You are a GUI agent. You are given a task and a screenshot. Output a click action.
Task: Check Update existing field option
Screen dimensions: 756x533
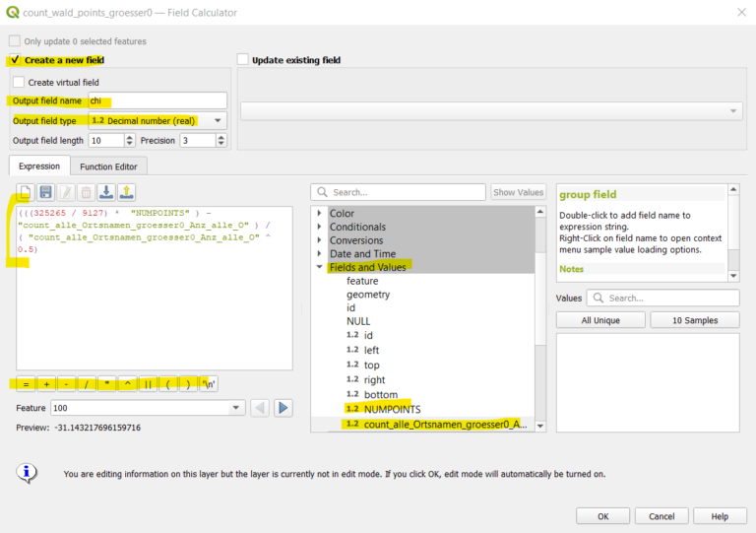pos(243,60)
